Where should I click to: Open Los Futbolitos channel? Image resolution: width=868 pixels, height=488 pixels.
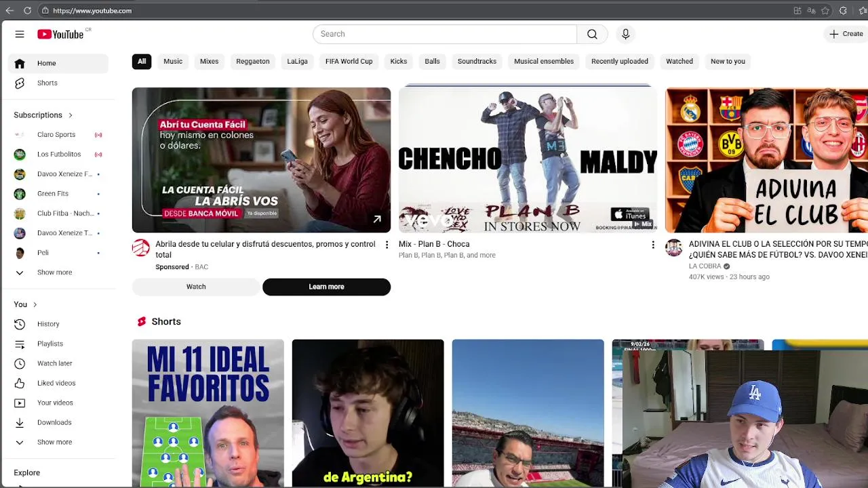[58, 155]
